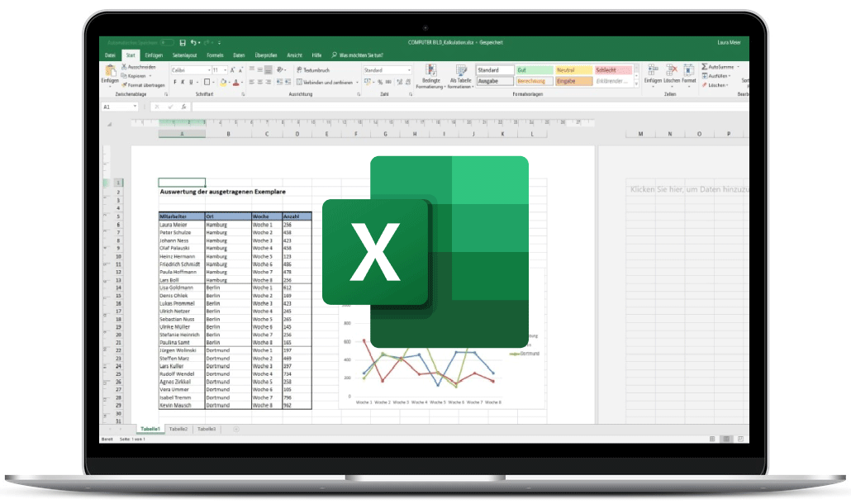Click the AutoSumme button
Image resolution: width=851 pixels, height=504 pixels.
[x=717, y=67]
